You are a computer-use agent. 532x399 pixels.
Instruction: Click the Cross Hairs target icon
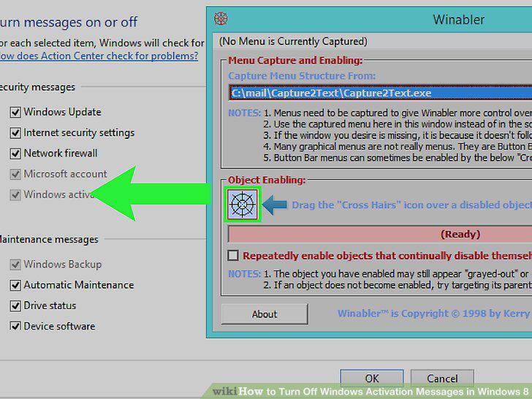[243, 205]
